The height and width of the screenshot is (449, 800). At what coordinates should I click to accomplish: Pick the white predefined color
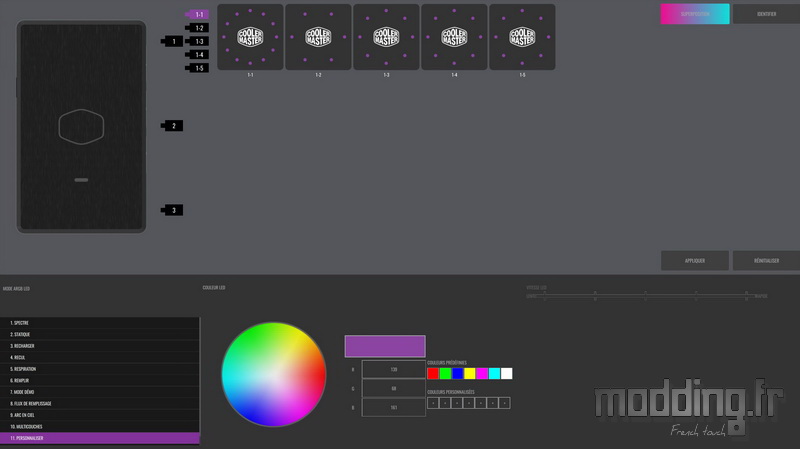(x=507, y=373)
